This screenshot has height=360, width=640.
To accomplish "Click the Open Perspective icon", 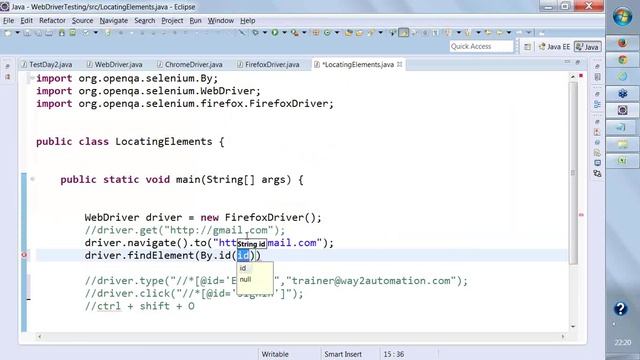I will coord(527,47).
